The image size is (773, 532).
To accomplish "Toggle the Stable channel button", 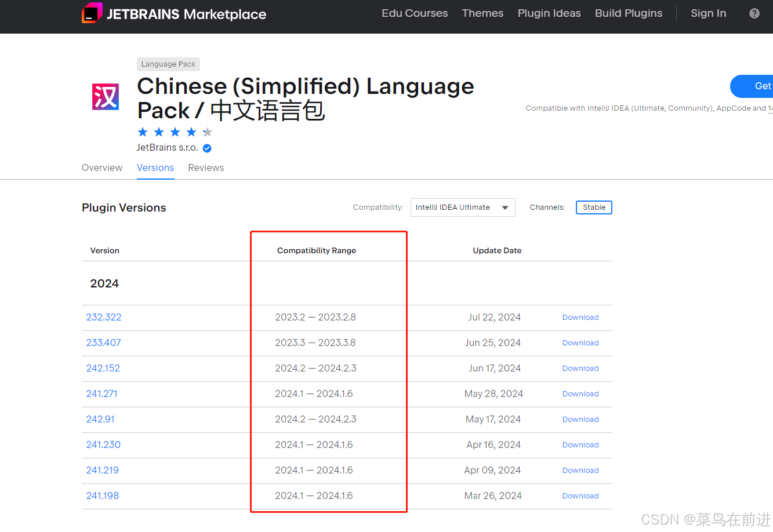I will click(594, 207).
